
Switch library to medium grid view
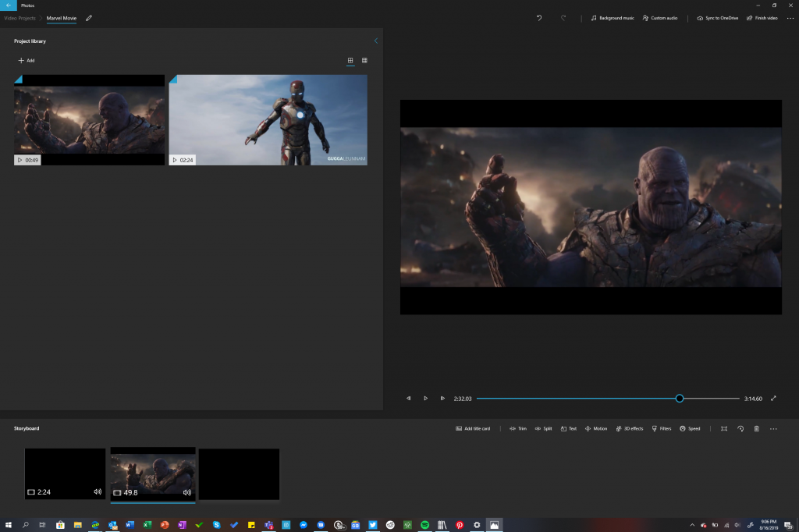(350, 60)
